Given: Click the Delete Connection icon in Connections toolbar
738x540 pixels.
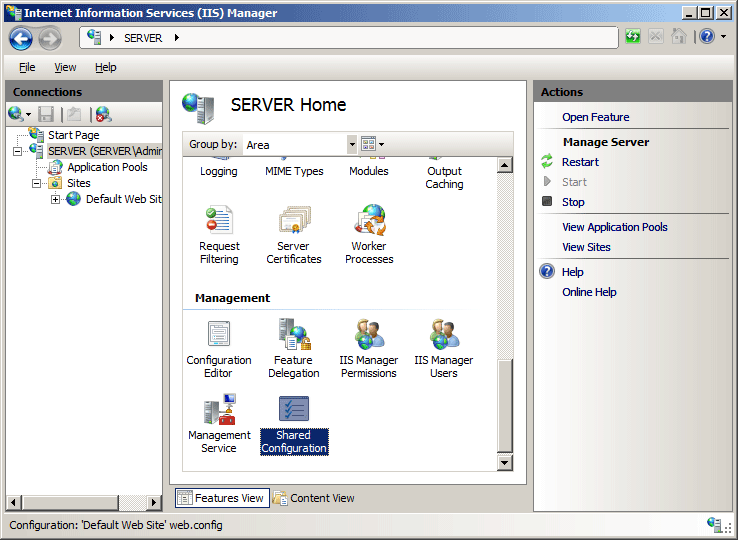Looking at the screenshot, I should pyautogui.click(x=104, y=114).
